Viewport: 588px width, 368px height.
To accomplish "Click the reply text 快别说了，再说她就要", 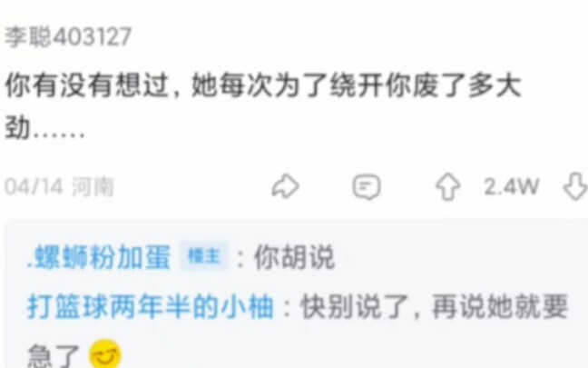I will [435, 307].
